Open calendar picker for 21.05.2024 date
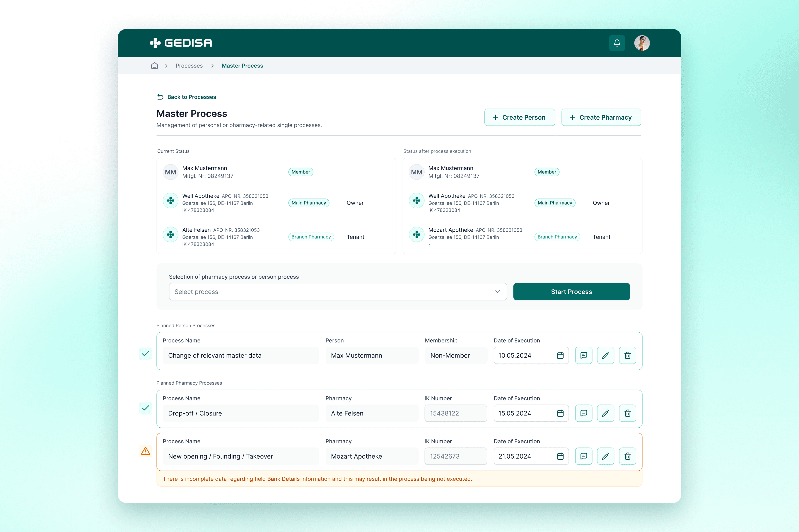This screenshot has height=532, width=799. pos(560,456)
